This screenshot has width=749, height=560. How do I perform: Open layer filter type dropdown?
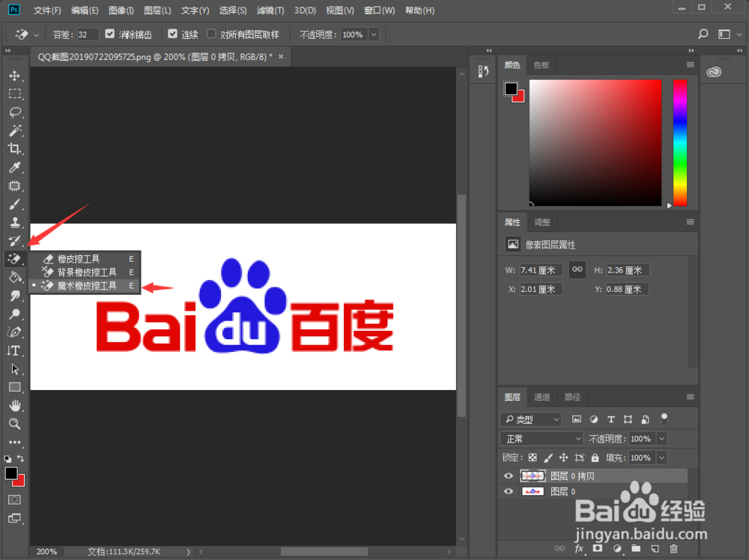point(530,419)
